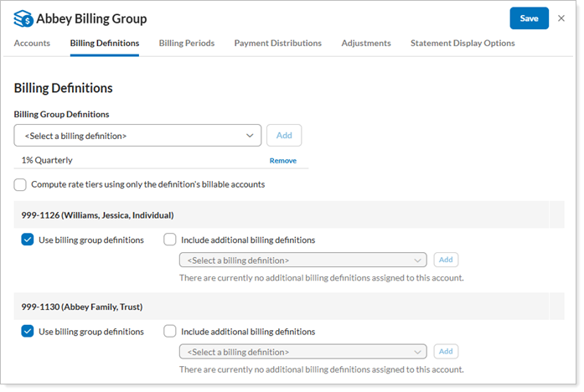The height and width of the screenshot is (392, 584).
Task: Check Include additional billing definitions for 999-1126
Action: 170,240
